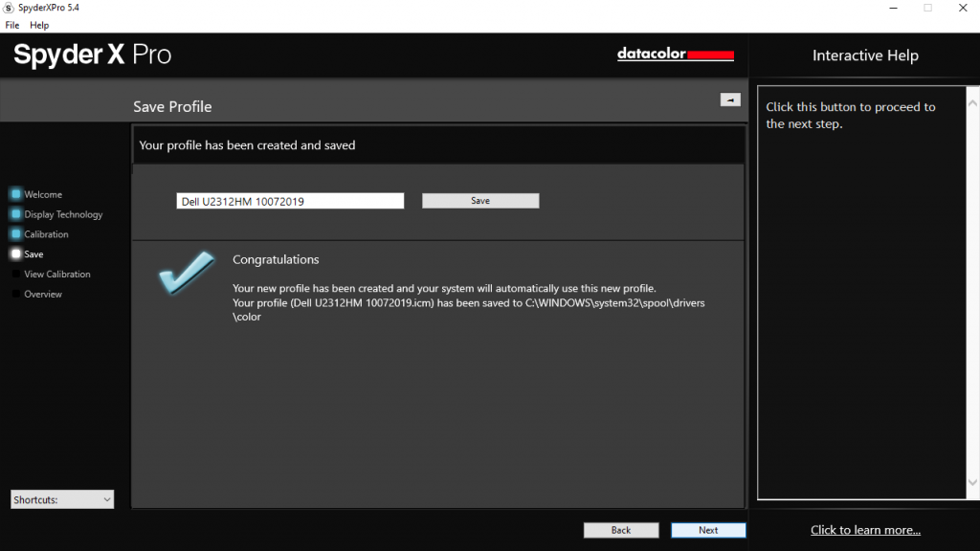The image size is (980, 551).
Task: Open the Click to learn more link
Action: tap(865, 530)
